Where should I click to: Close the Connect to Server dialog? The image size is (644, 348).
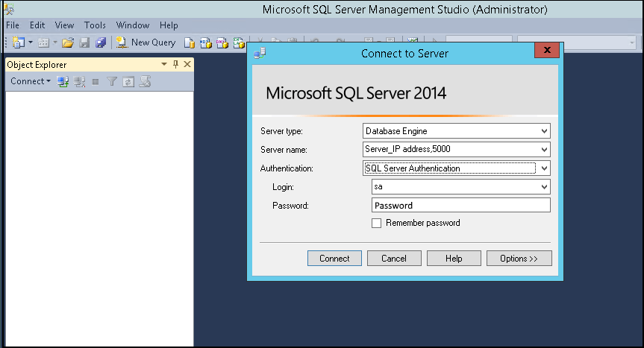click(x=547, y=50)
